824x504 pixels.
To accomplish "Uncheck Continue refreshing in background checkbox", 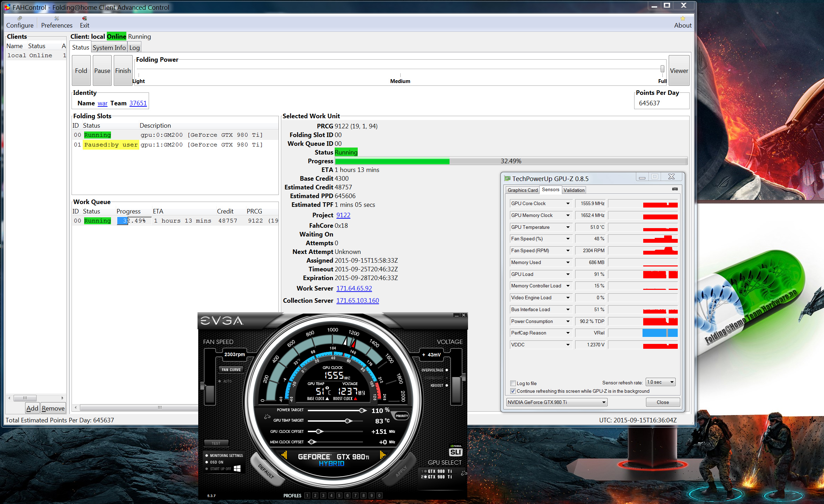I will (513, 391).
